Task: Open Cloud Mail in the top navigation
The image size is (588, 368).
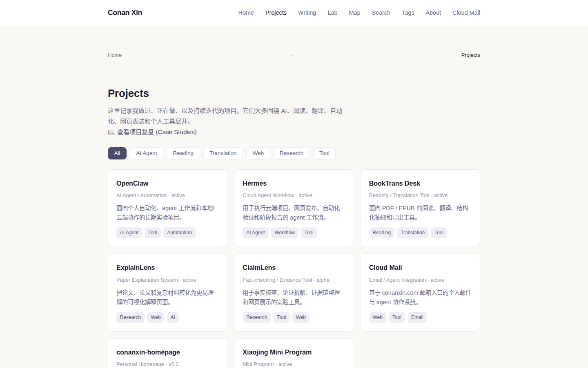Action: (x=466, y=13)
